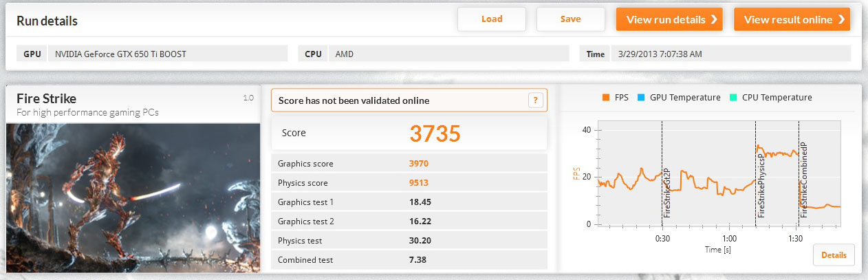This screenshot has width=868, height=280.
Task: Click the Physics test value 30.20
Action: point(420,241)
